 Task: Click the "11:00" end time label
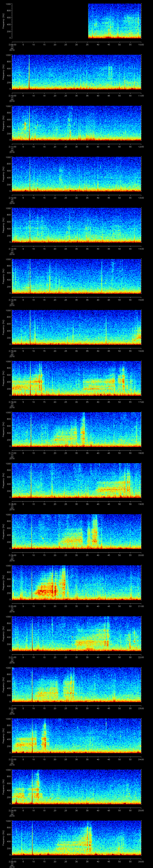[x=141, y=96]
